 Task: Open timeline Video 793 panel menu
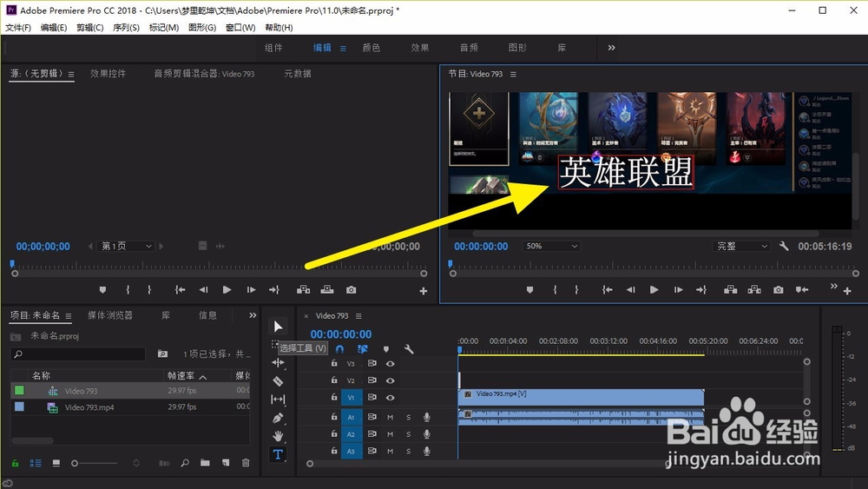point(358,315)
